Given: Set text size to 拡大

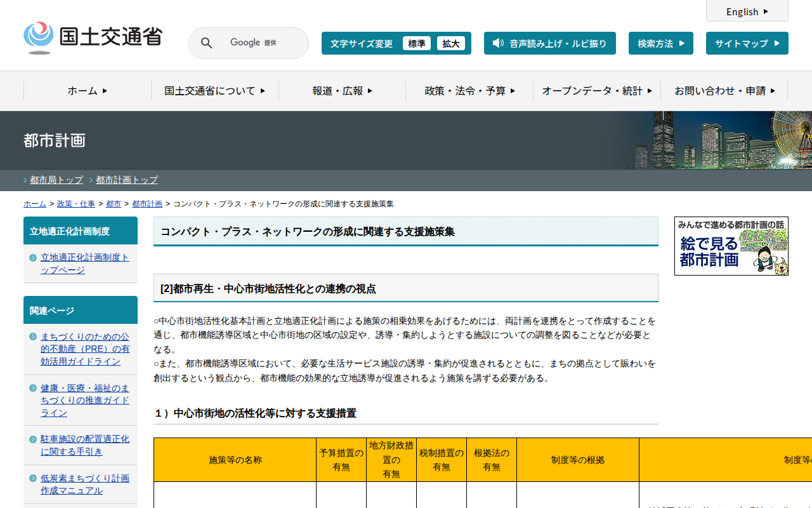Looking at the screenshot, I should [x=451, y=43].
